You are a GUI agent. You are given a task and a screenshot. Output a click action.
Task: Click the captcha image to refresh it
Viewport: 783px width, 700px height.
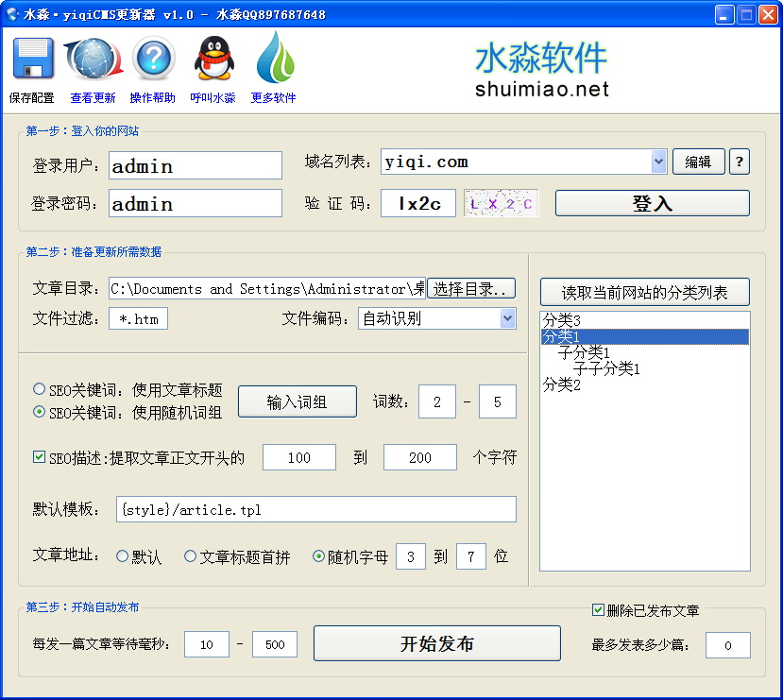click(x=501, y=203)
